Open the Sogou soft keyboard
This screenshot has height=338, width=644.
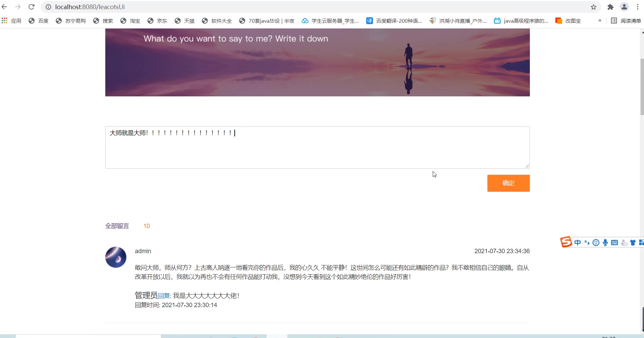tap(614, 243)
